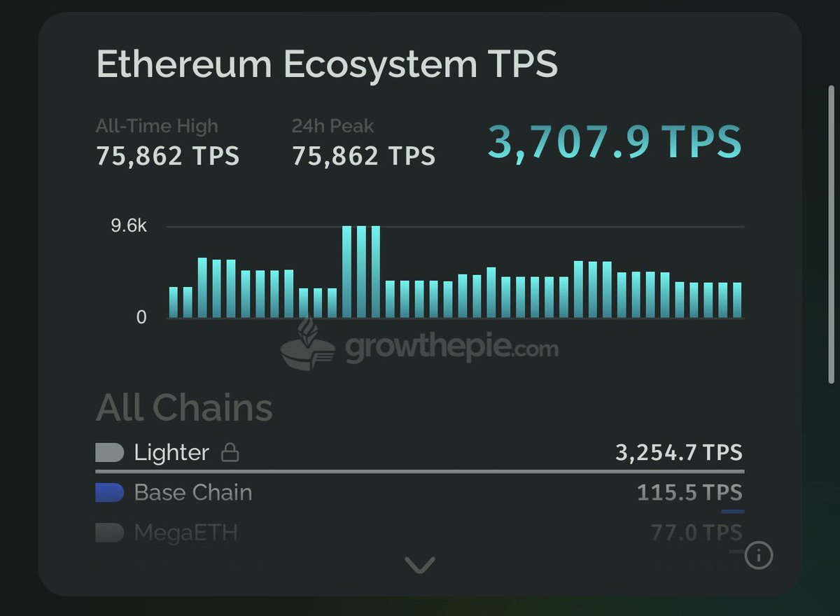840x616 pixels.
Task: Select the Lighter chain name
Action: tap(171, 453)
